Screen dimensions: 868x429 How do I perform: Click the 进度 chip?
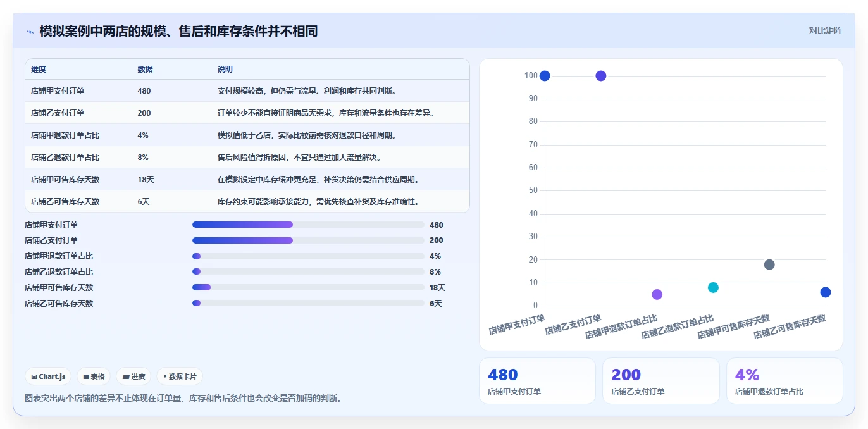tap(133, 376)
